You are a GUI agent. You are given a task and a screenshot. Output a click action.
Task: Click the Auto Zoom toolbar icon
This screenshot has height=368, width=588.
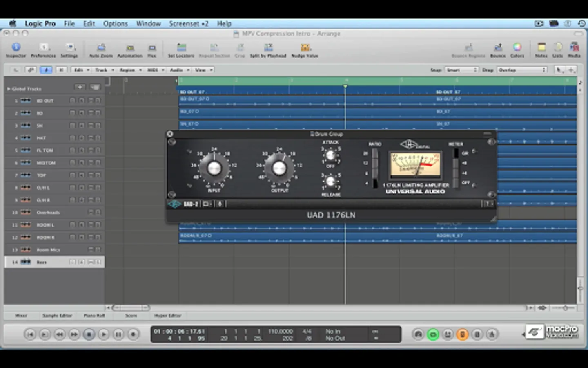click(101, 48)
